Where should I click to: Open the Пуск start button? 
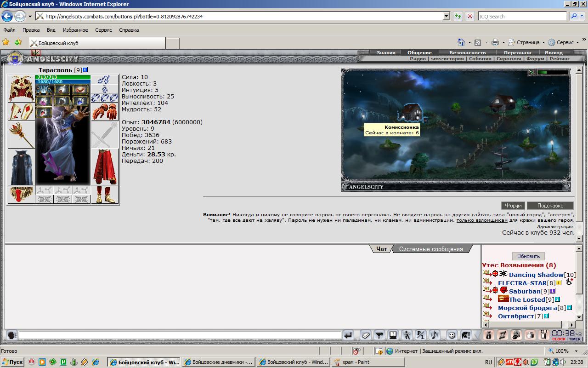[x=12, y=362]
